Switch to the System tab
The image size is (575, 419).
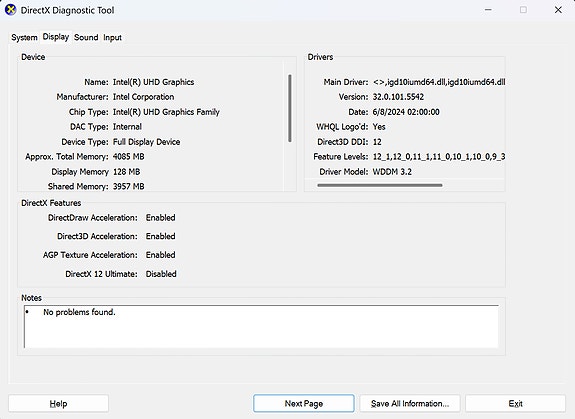(x=24, y=37)
